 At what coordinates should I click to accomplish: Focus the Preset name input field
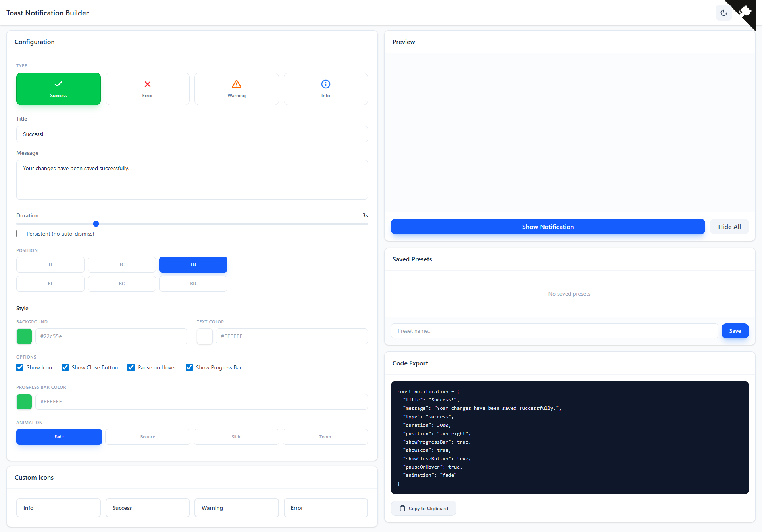point(554,331)
